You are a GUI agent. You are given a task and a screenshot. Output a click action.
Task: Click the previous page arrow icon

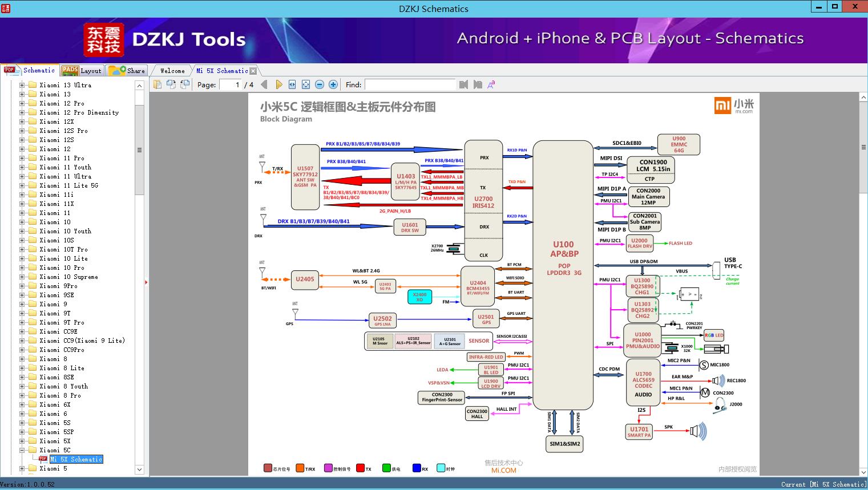point(264,84)
